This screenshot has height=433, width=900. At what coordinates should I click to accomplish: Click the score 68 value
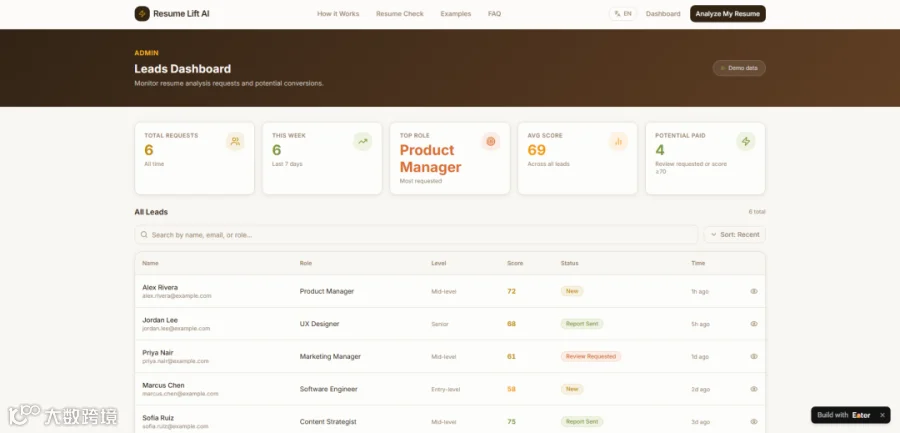pyautogui.click(x=511, y=324)
